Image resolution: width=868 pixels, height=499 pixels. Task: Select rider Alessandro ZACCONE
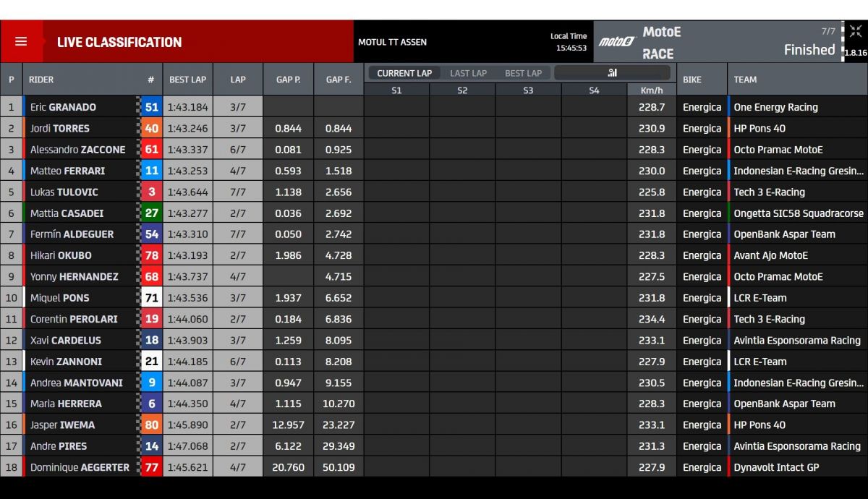click(77, 150)
